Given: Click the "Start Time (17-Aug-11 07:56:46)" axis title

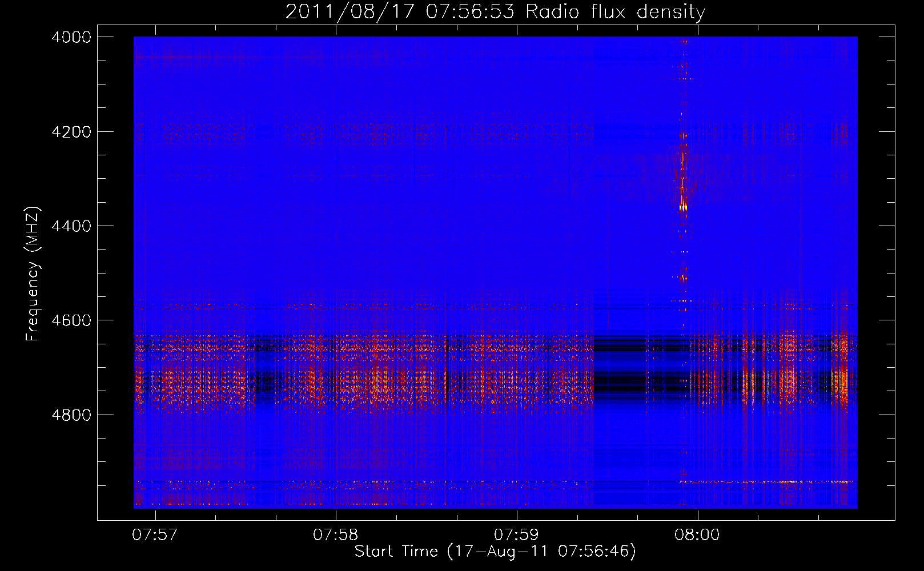Looking at the screenshot, I should [x=495, y=552].
